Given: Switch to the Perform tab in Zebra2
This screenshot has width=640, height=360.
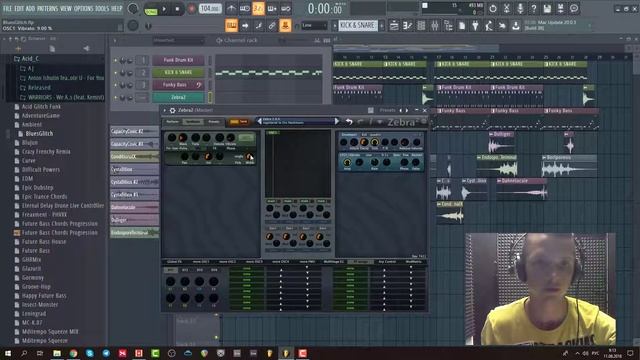Looking at the screenshot, I should coord(172,122).
